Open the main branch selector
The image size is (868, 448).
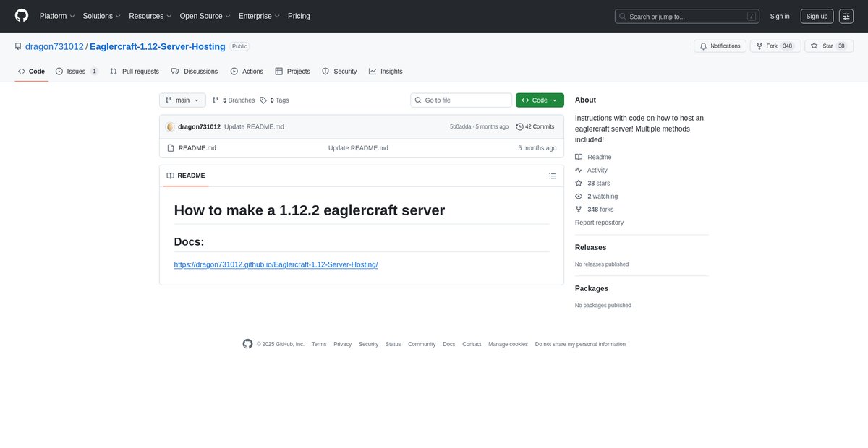pyautogui.click(x=182, y=100)
